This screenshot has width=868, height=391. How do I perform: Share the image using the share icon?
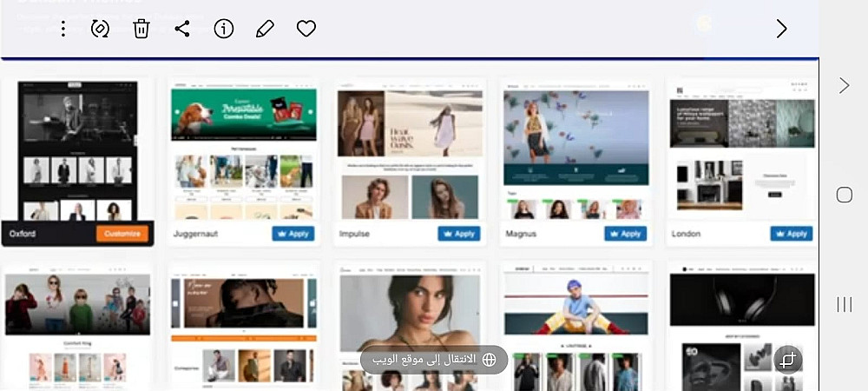(182, 29)
